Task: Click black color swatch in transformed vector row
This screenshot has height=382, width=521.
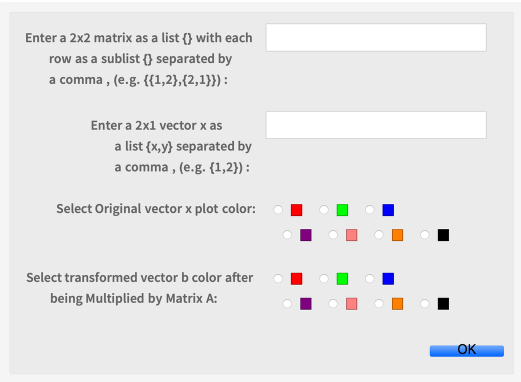Action: [443, 304]
